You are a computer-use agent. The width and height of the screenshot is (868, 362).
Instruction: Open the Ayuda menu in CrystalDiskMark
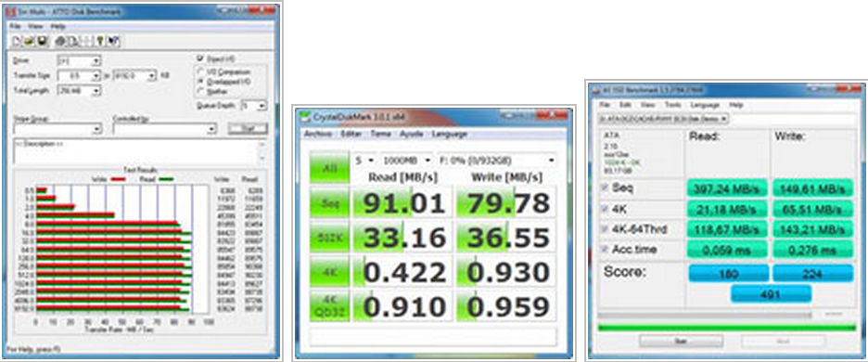tap(412, 135)
